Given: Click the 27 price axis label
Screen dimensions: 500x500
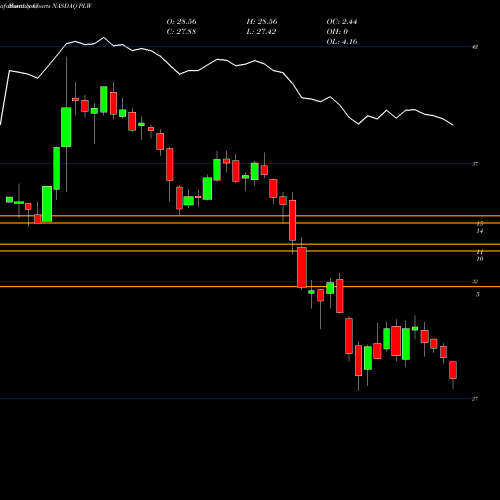Looking at the screenshot, I should coord(475,399).
